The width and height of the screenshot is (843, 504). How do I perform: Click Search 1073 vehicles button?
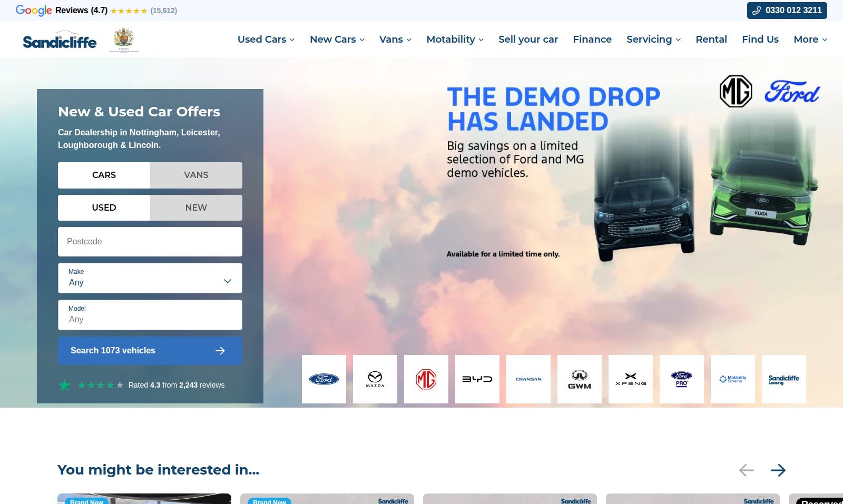[150, 351]
